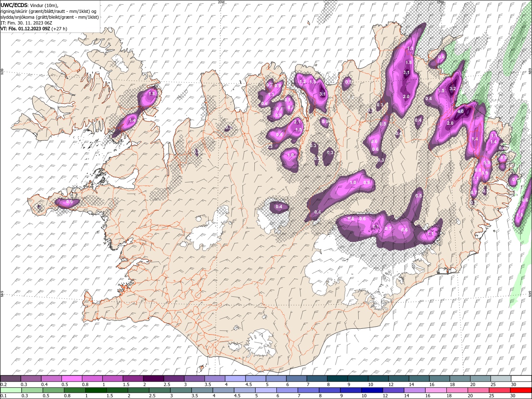Screen dimensions: 532x399
Task: Pick snow scale swatch between 0.3 and 0.4
Action: tap(31, 379)
